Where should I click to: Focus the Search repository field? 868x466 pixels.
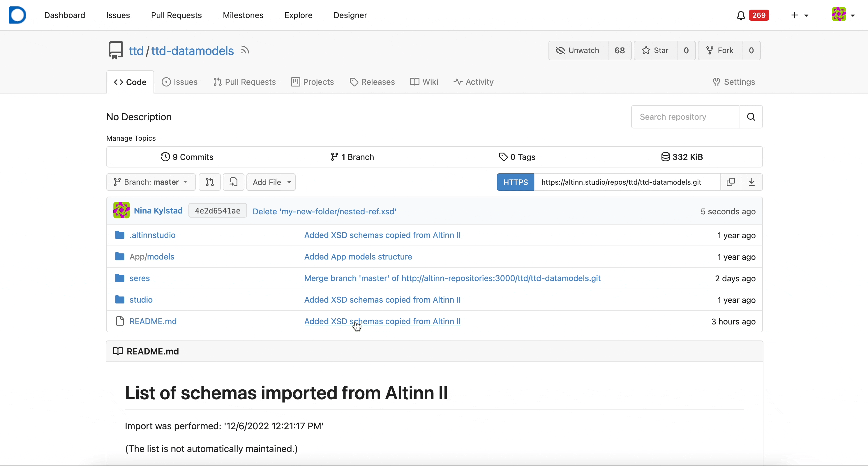[685, 117]
